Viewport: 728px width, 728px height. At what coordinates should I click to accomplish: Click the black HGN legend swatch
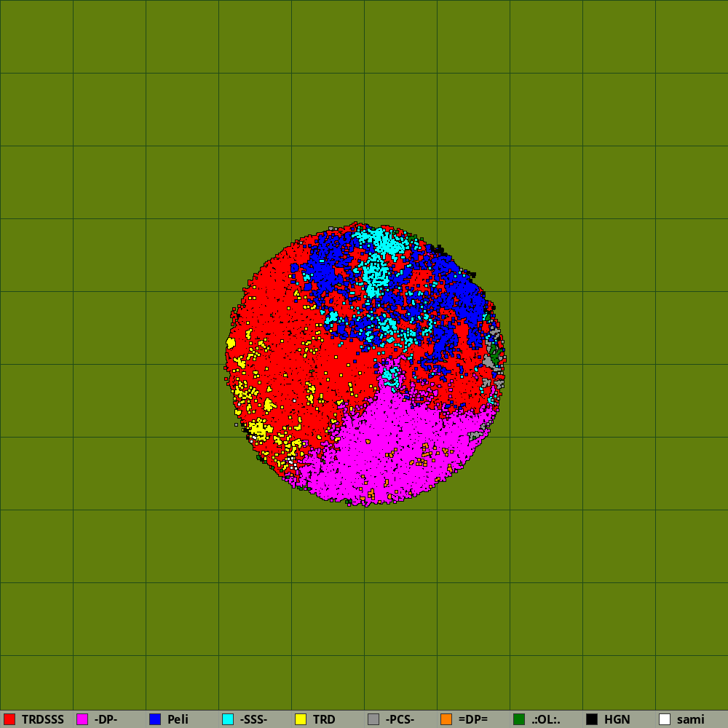click(592, 719)
